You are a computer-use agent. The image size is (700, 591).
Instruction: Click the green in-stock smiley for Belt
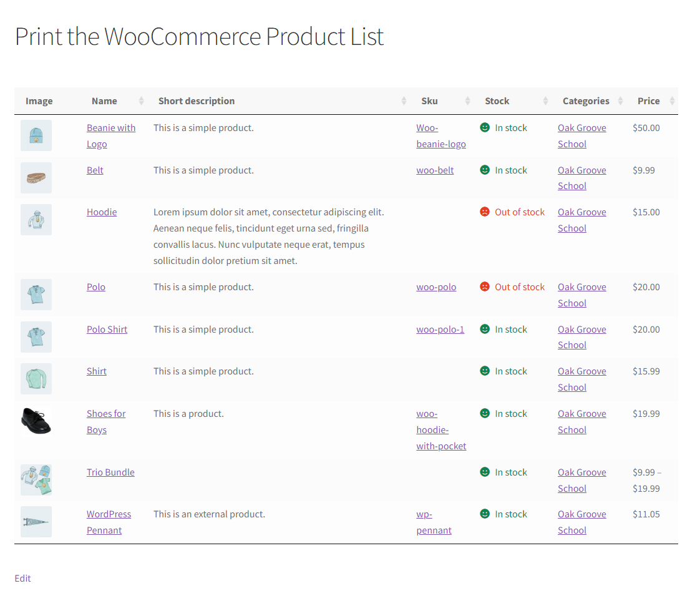point(485,170)
